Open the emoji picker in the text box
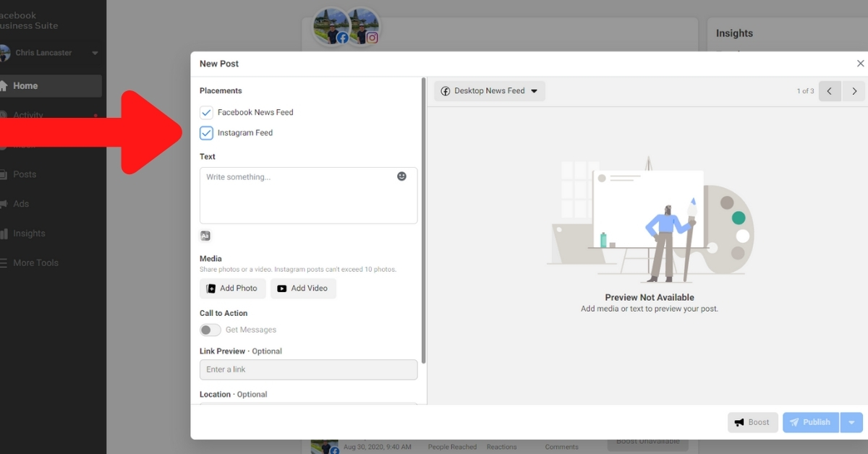This screenshot has height=454, width=868. click(x=401, y=176)
